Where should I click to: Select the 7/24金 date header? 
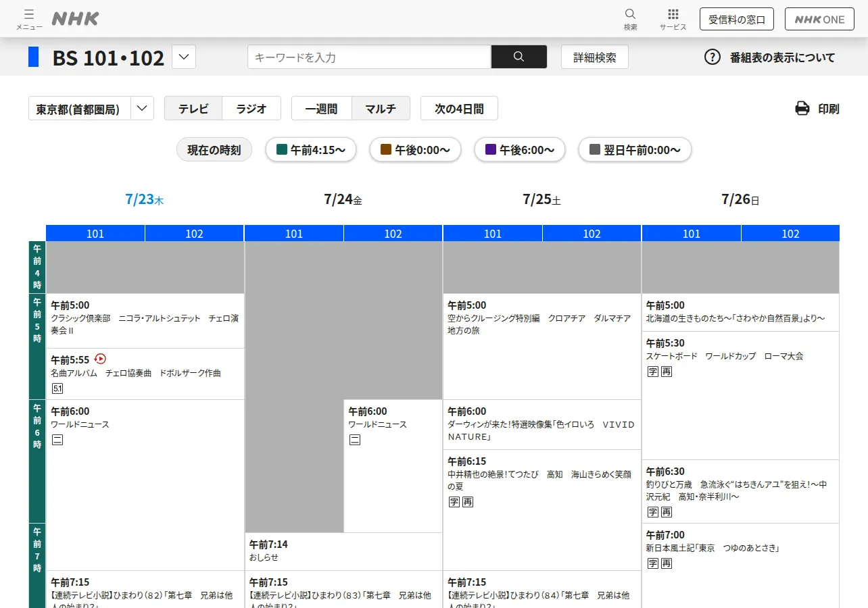pos(343,199)
